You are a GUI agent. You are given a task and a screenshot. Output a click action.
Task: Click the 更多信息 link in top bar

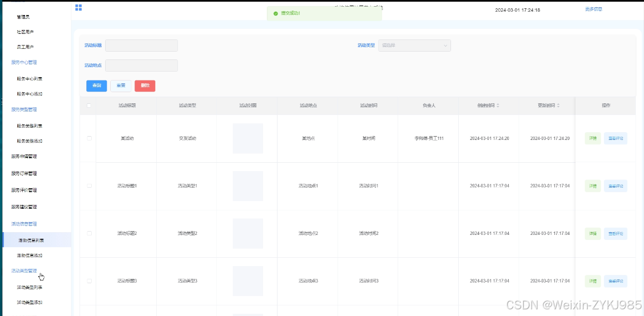point(594,9)
